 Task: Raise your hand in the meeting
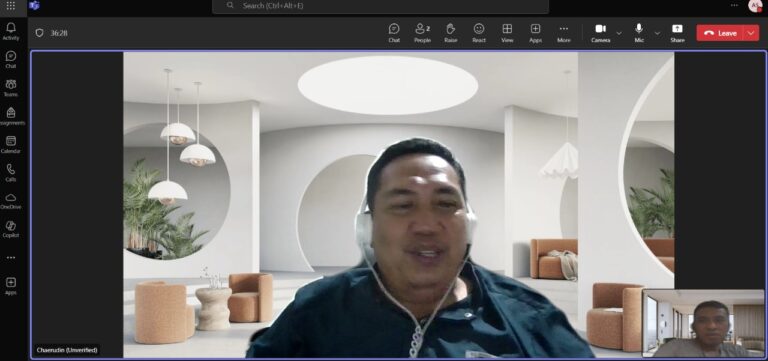click(x=451, y=33)
